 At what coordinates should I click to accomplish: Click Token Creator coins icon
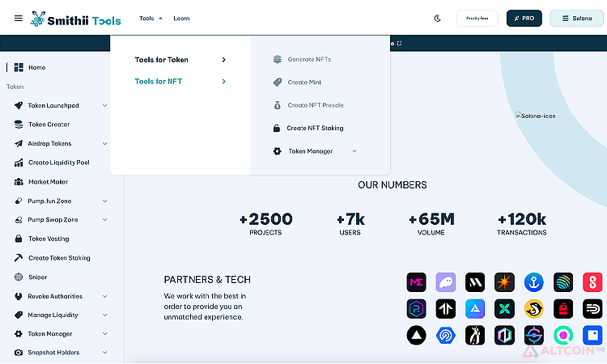18,125
